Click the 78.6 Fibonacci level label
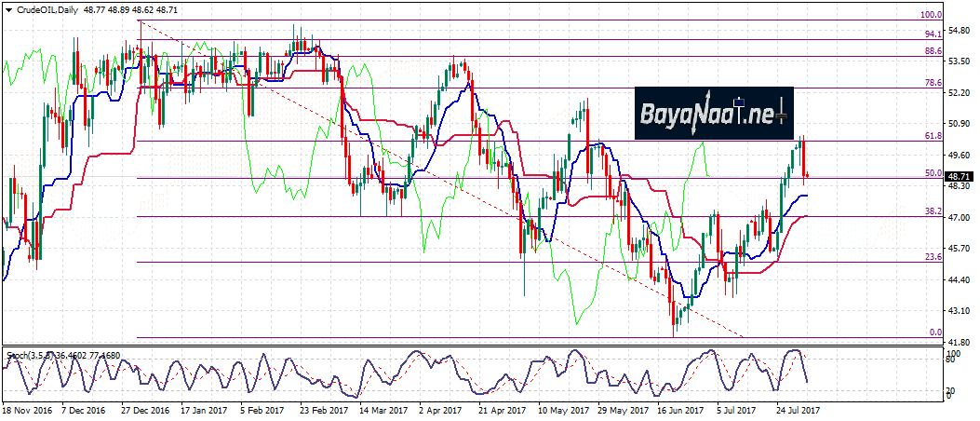Screen dimensions: 980x421 (x=933, y=83)
